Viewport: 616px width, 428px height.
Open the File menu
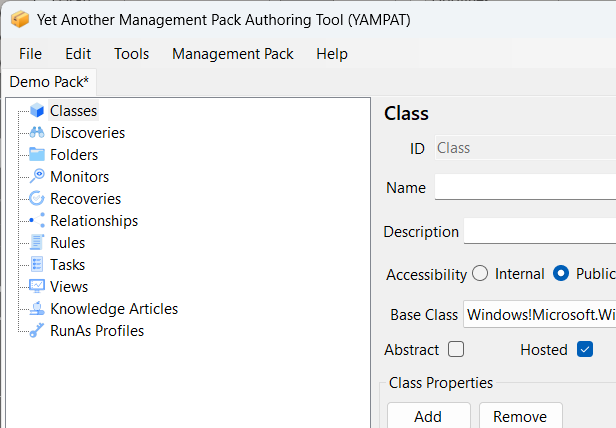30,54
